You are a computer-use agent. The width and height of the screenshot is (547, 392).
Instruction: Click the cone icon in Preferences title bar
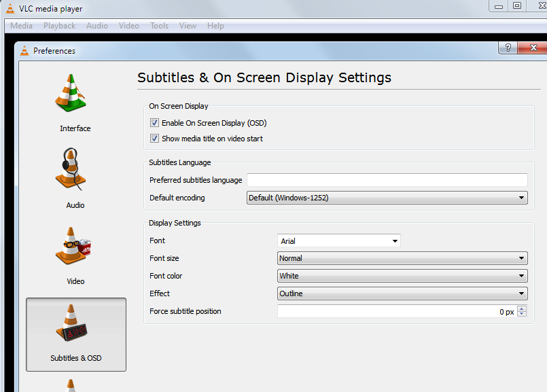click(24, 51)
